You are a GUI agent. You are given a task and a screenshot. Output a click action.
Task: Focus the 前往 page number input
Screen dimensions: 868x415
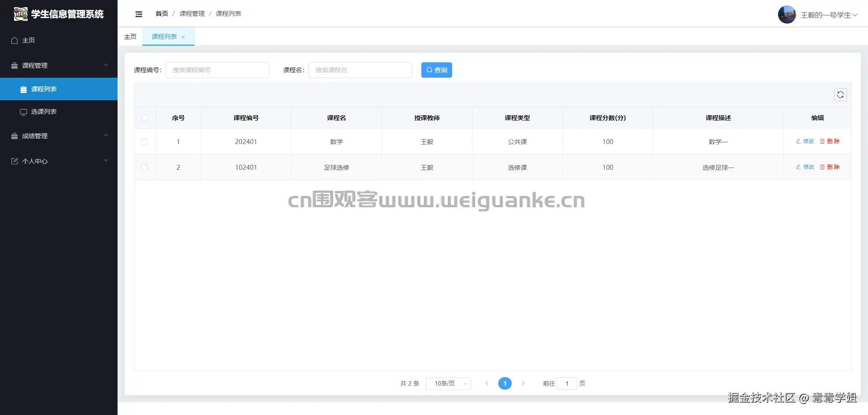[567, 383]
